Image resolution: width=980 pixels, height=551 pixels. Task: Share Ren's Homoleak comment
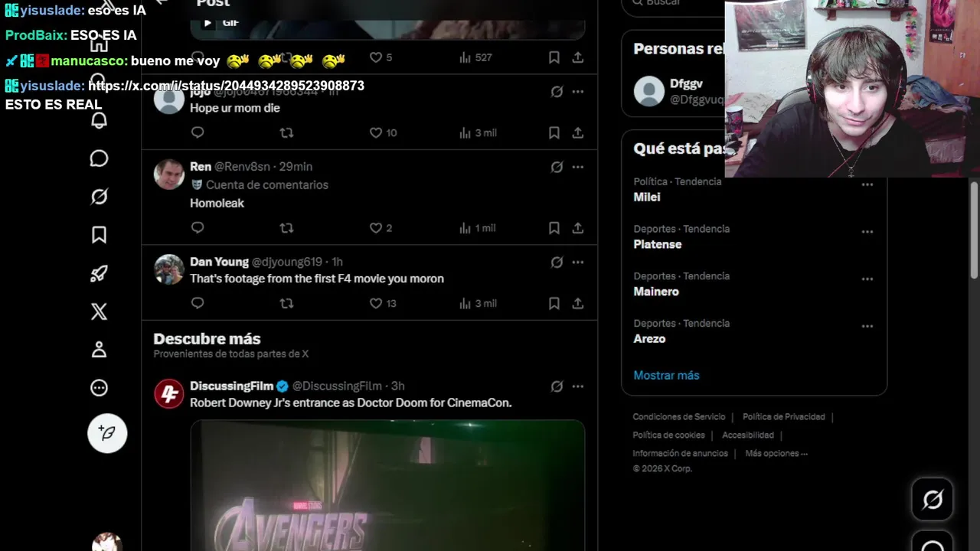[578, 228]
